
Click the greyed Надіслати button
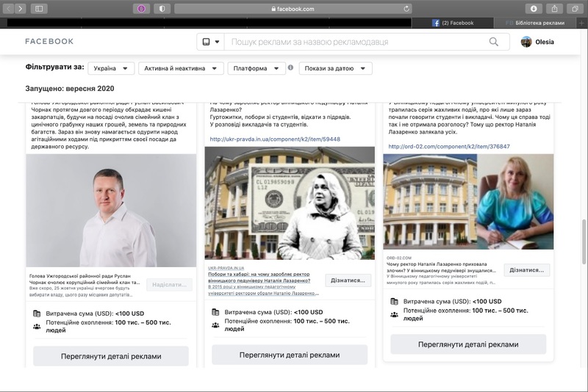169,285
